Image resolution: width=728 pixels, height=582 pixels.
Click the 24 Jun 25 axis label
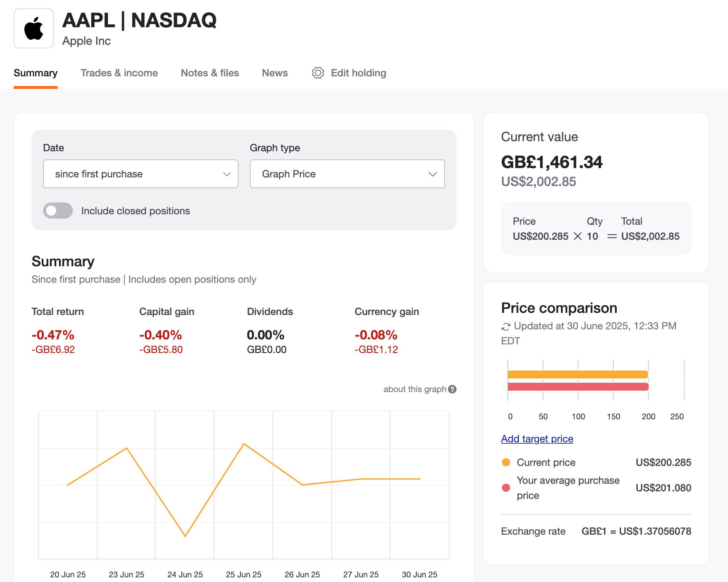click(185, 574)
